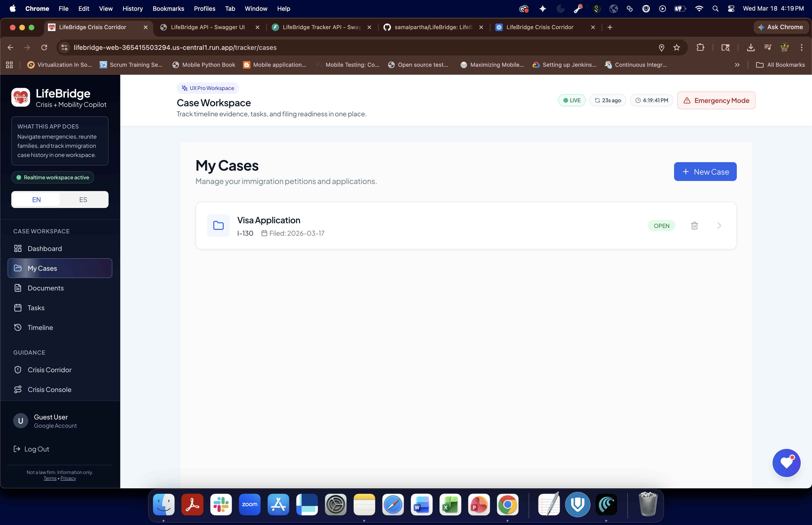Open the Privacy link in footer
Screen dimensions: 812x525
click(x=68, y=478)
